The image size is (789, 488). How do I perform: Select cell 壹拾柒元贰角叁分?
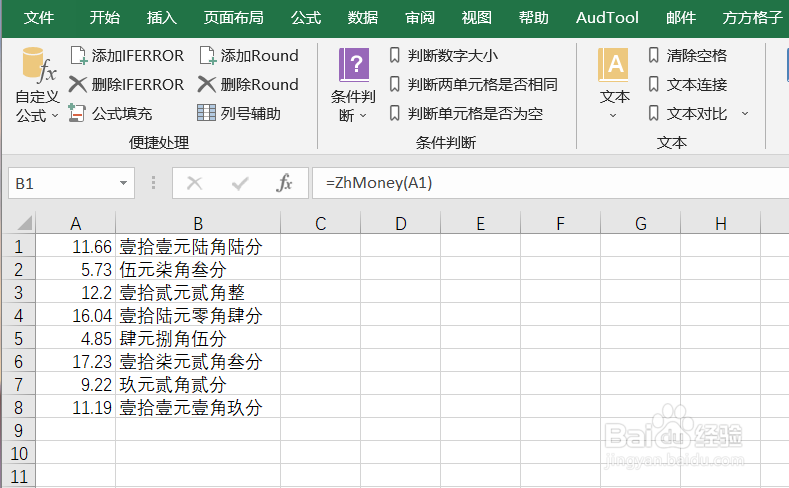(x=198, y=362)
